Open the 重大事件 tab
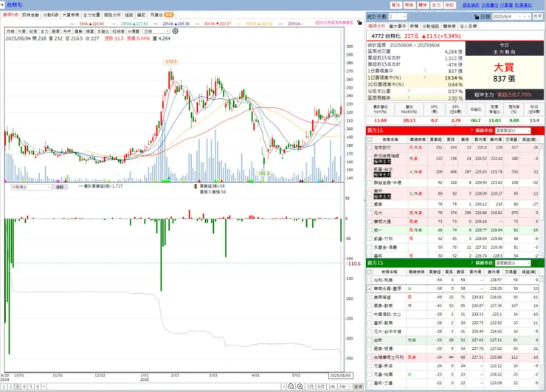 [x=397, y=26]
